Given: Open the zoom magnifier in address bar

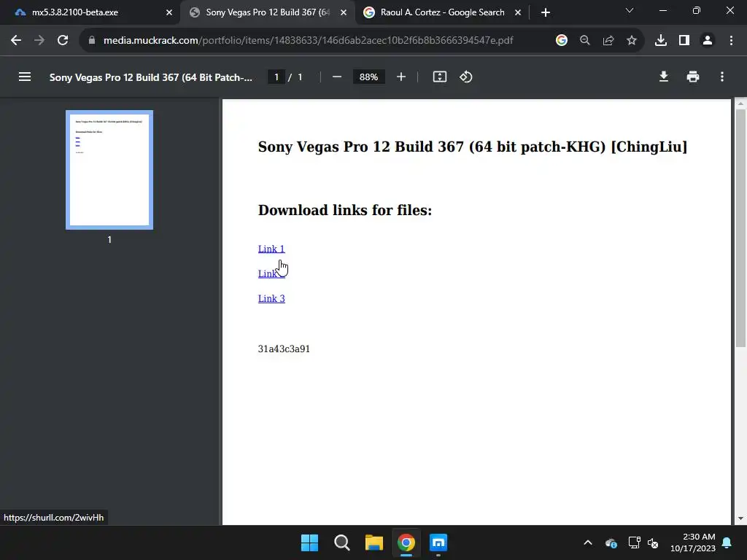Looking at the screenshot, I should (585, 41).
